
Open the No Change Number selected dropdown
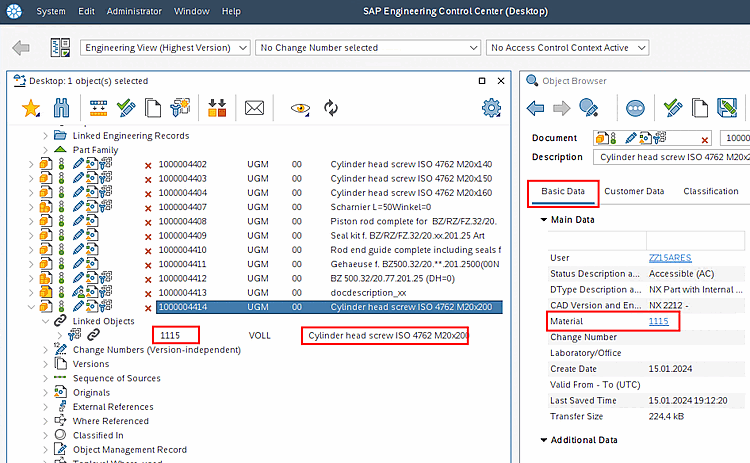[368, 48]
